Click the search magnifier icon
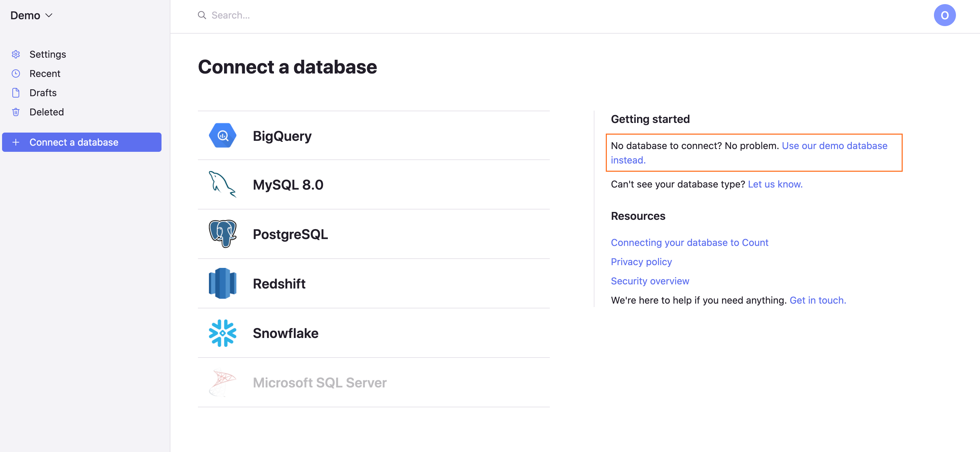This screenshot has width=980, height=452. (202, 15)
